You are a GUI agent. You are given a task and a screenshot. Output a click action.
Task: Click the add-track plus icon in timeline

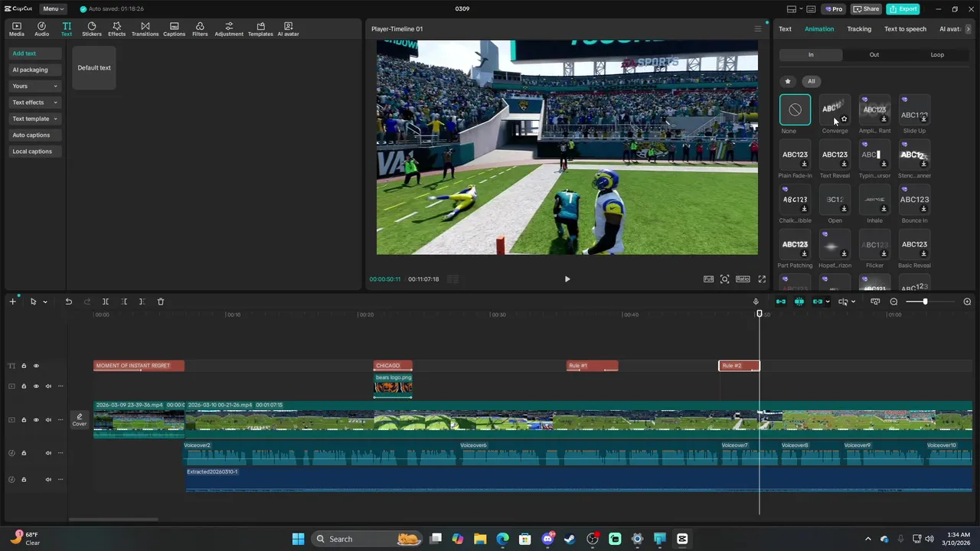(12, 302)
